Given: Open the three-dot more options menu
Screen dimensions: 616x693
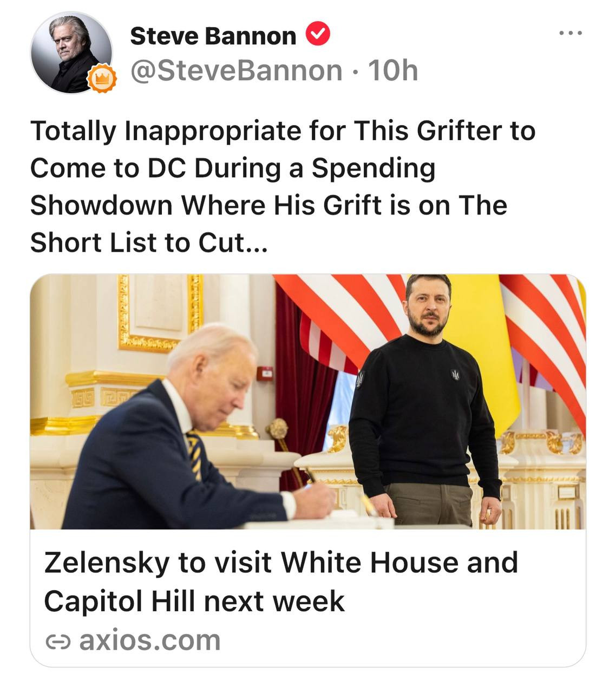Looking at the screenshot, I should click(571, 34).
